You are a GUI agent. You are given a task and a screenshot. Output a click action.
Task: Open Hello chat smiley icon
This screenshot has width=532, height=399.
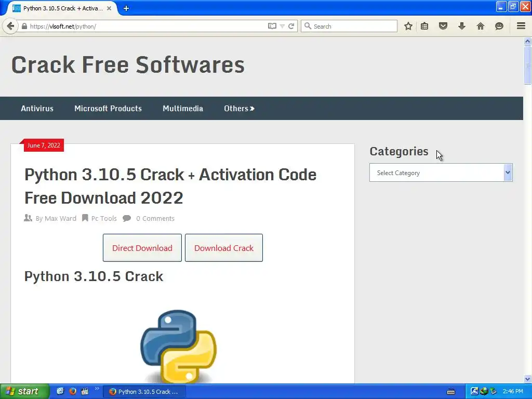click(x=499, y=26)
